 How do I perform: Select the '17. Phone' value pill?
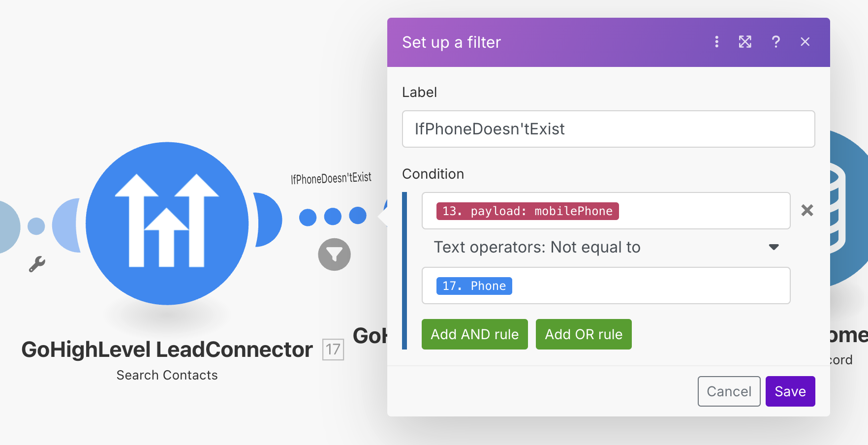(x=474, y=286)
